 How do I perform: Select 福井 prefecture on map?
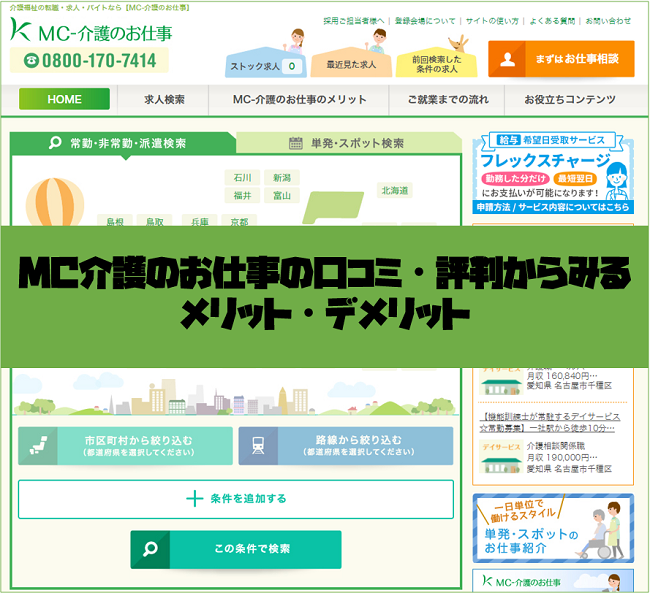[242, 195]
